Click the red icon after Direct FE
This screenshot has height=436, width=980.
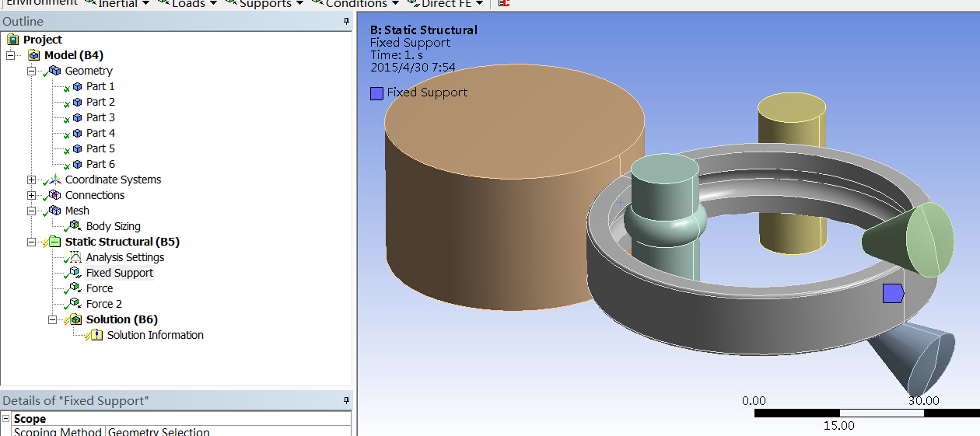503,3
